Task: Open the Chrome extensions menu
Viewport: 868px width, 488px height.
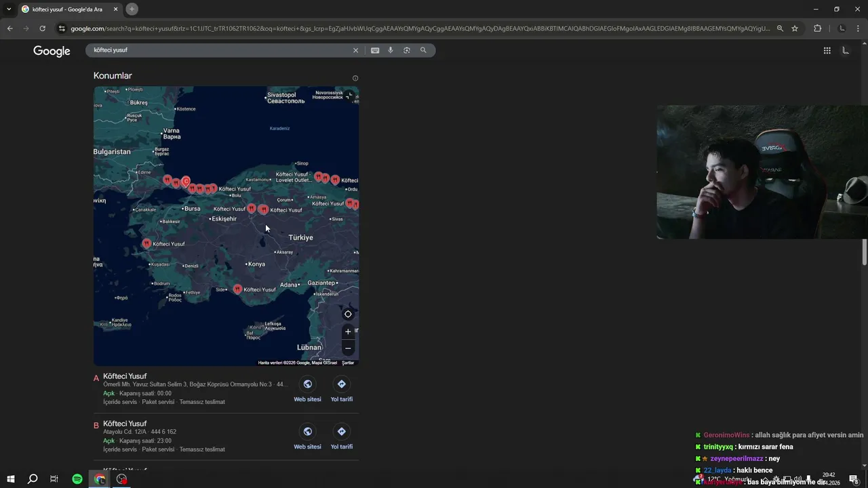Action: (817, 28)
